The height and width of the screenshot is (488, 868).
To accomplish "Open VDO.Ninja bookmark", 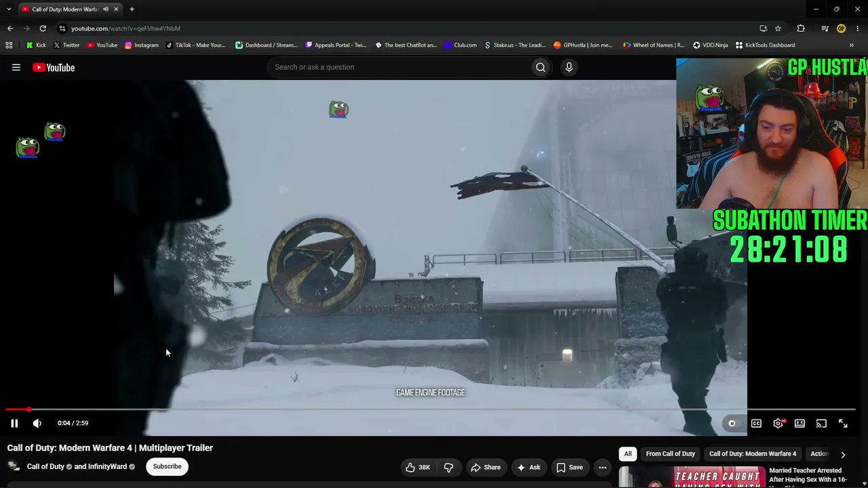I will tap(710, 45).
